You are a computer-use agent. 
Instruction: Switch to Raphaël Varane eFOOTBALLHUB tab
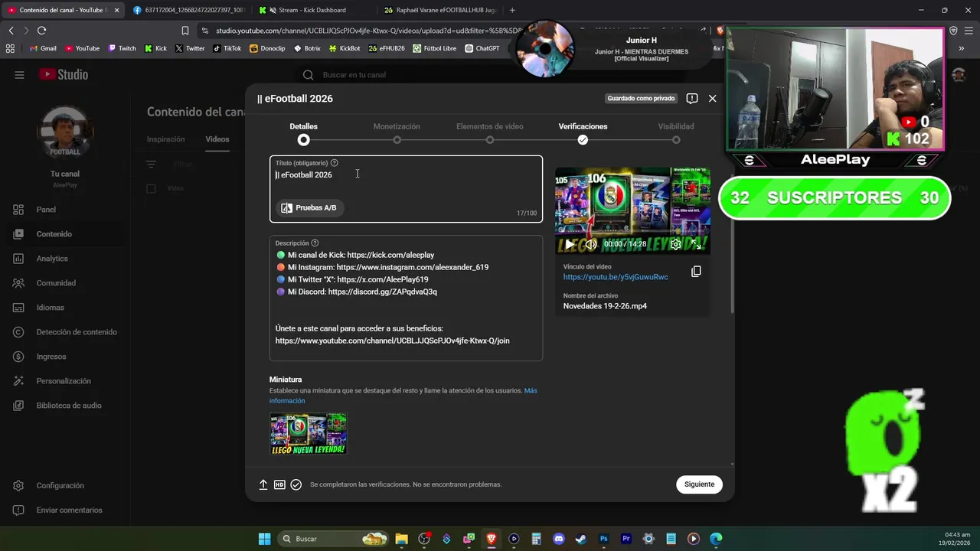(x=439, y=10)
